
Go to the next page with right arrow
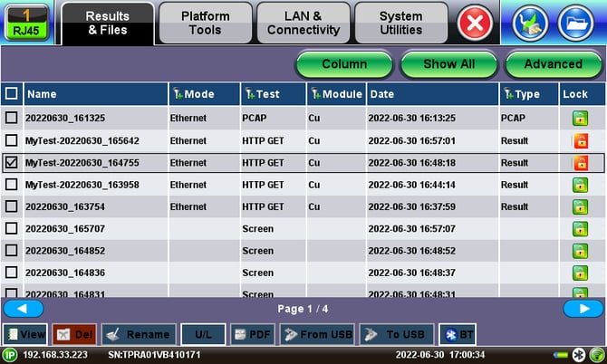[x=583, y=309]
